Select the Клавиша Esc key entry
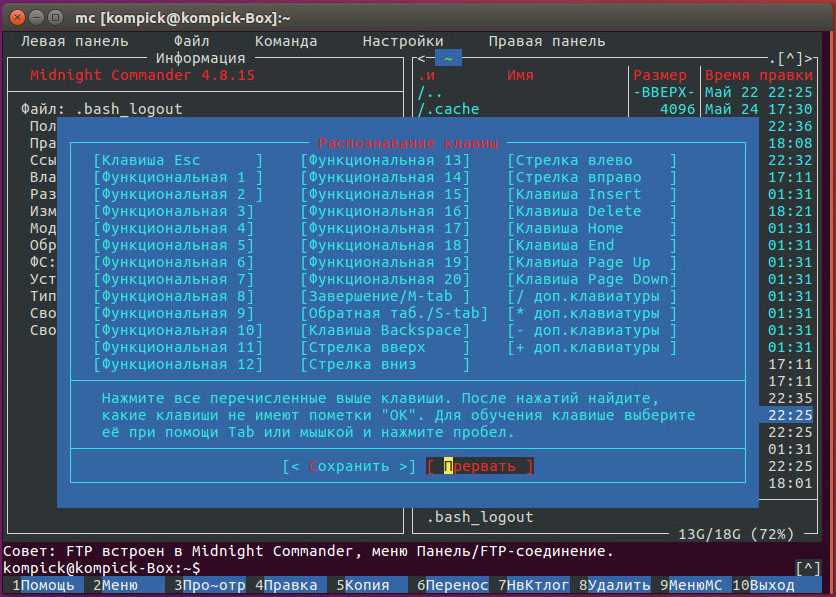Screen dimensions: 836x597 [x=178, y=160]
